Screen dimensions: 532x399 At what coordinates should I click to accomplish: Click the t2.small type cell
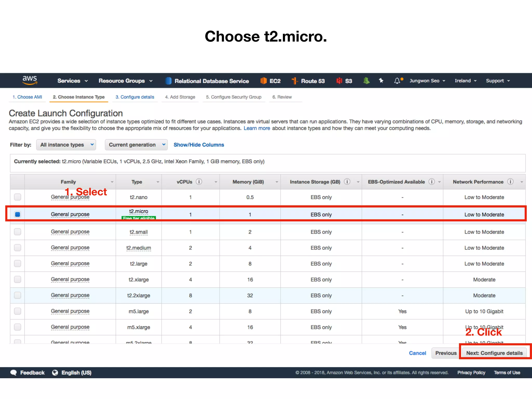point(138,232)
